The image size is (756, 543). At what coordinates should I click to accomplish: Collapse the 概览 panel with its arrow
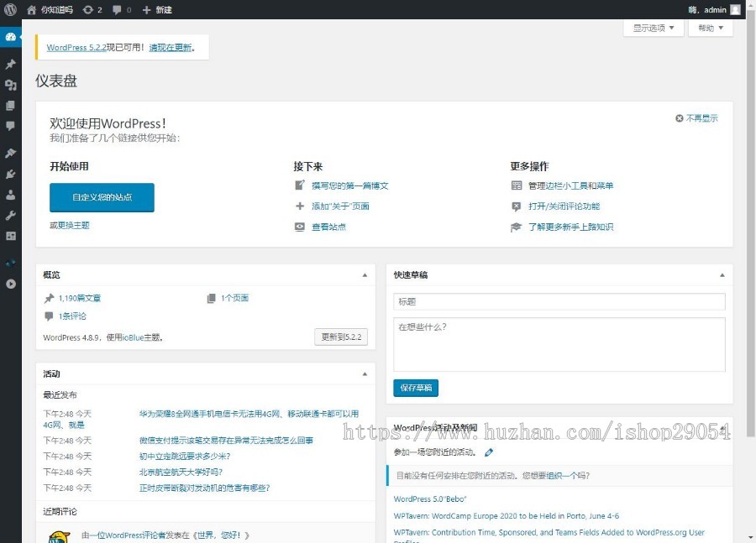click(365, 274)
